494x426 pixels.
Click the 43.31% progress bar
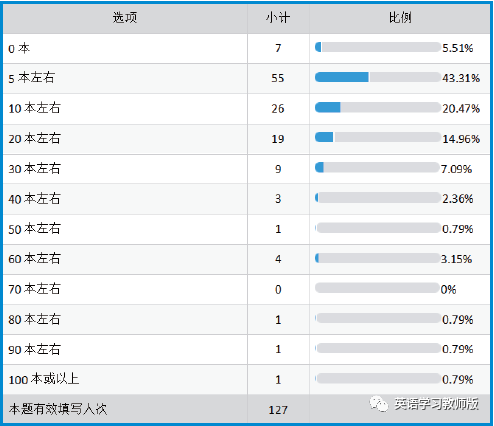[x=378, y=77]
